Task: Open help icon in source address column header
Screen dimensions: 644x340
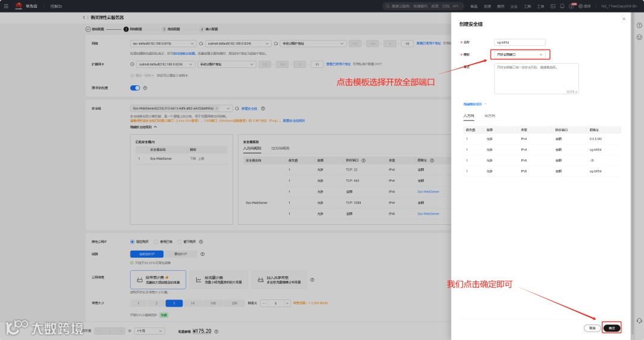Action: tap(432, 160)
